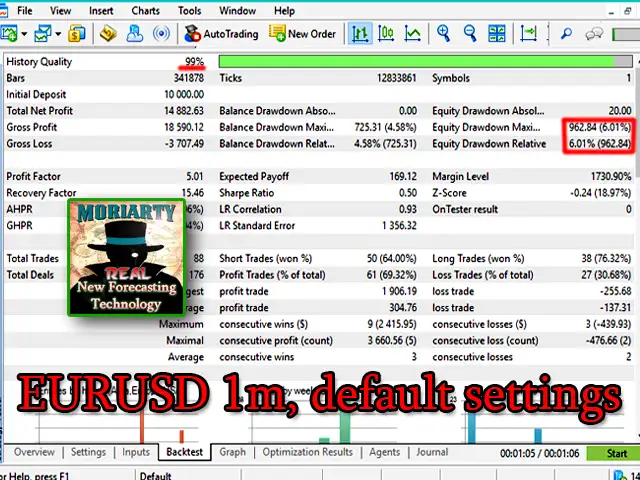Open the Charts menu

click(x=145, y=11)
